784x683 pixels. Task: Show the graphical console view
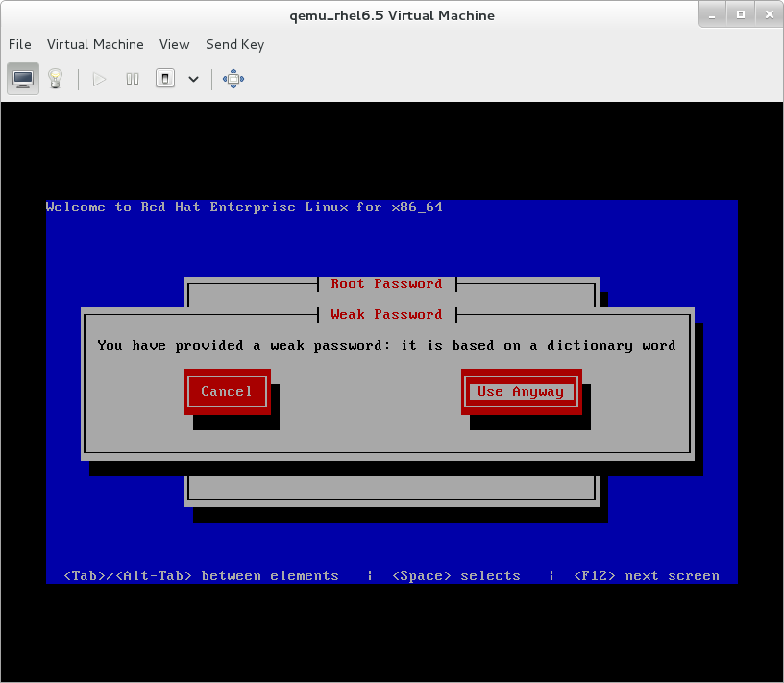coord(23,79)
